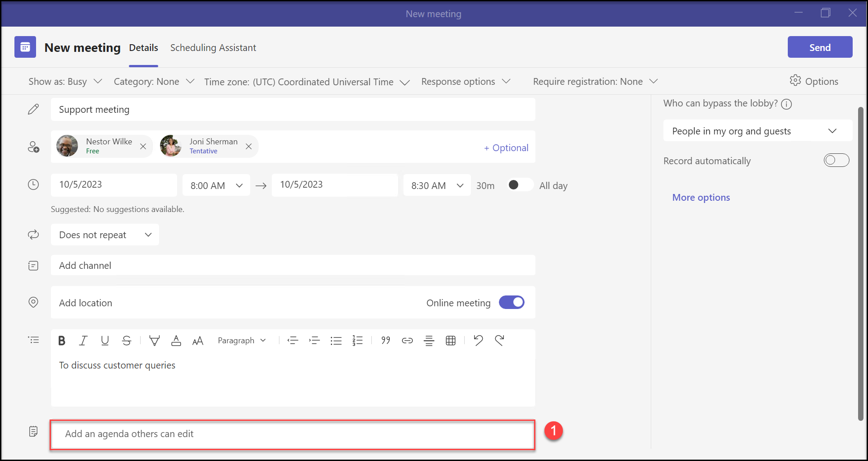
Task: Pick a font color for description text
Action: [176, 341]
